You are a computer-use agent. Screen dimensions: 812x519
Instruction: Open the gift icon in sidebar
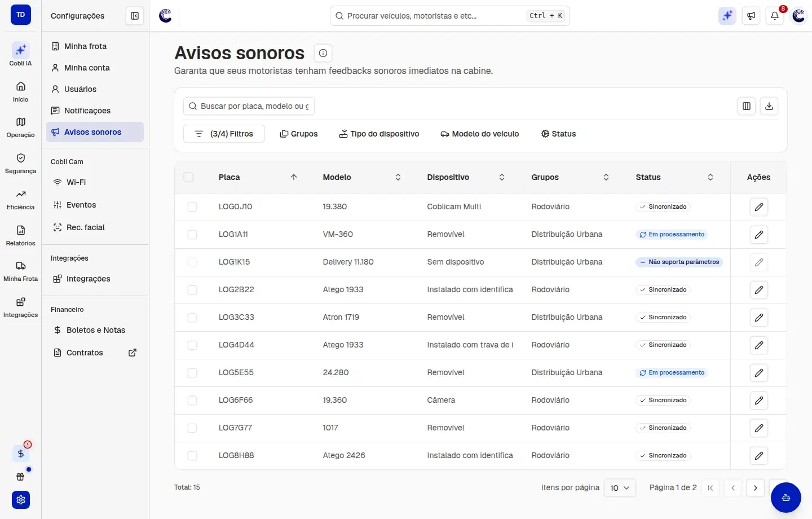click(x=21, y=477)
